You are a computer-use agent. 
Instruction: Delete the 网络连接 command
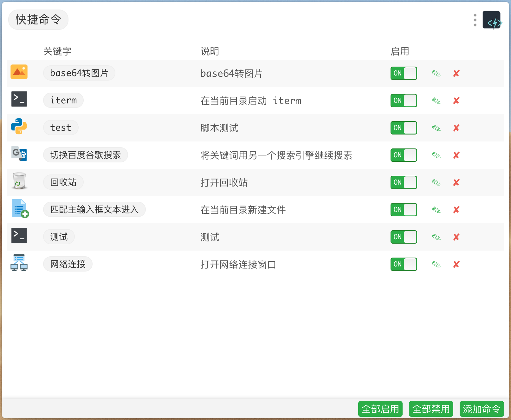(456, 265)
